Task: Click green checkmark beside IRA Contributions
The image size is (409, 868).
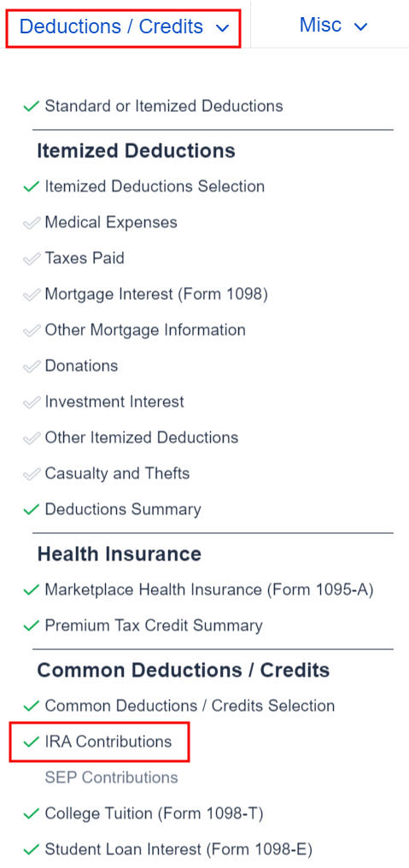Action: click(31, 742)
